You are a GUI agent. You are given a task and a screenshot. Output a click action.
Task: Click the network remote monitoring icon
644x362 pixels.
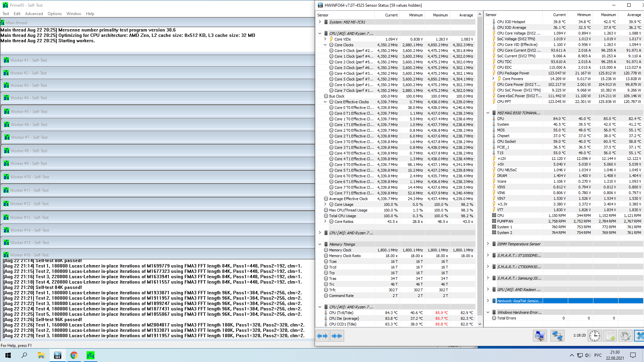tap(557, 336)
